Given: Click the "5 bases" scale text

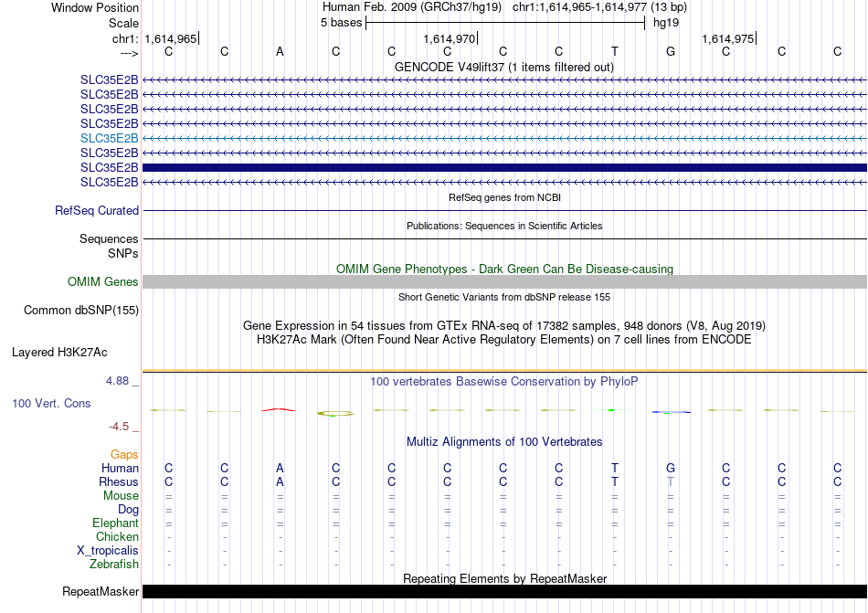Looking at the screenshot, I should tap(341, 23).
